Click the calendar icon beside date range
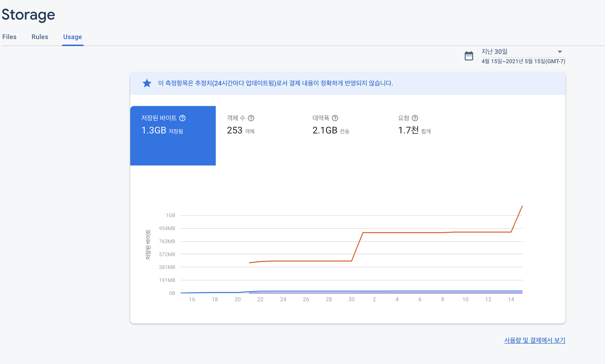The height and width of the screenshot is (364, 605). click(x=469, y=56)
